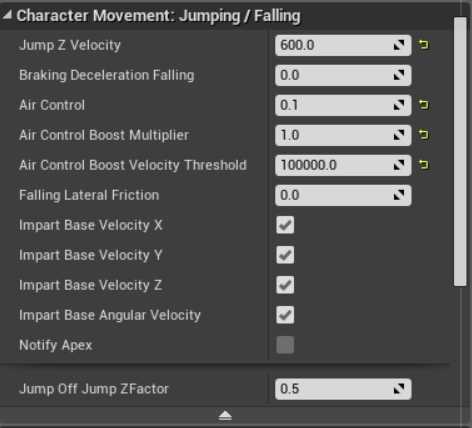The height and width of the screenshot is (428, 472).
Task: Uncheck Impart Base Velocity X
Action: [x=285, y=225]
